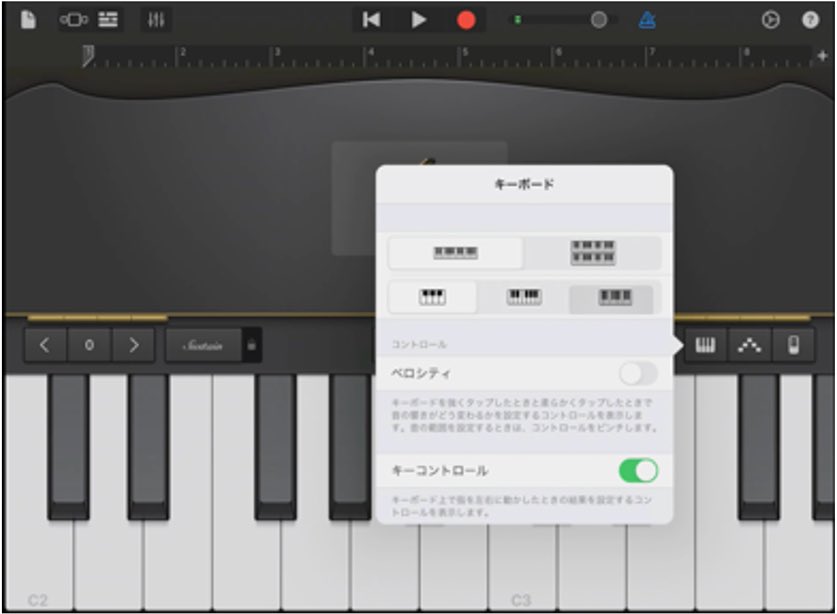Image resolution: width=837 pixels, height=614 pixels.
Task: Open the help question mark icon
Action: coord(810,20)
